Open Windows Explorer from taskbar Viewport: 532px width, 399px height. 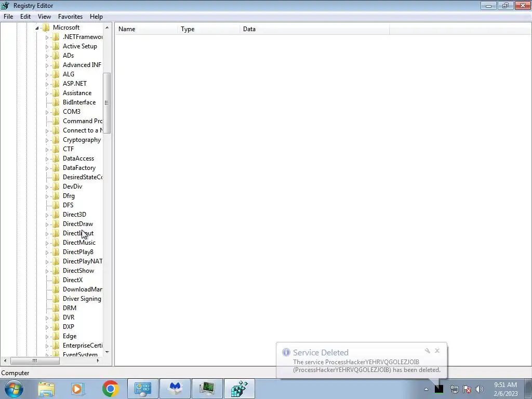pyautogui.click(x=46, y=389)
